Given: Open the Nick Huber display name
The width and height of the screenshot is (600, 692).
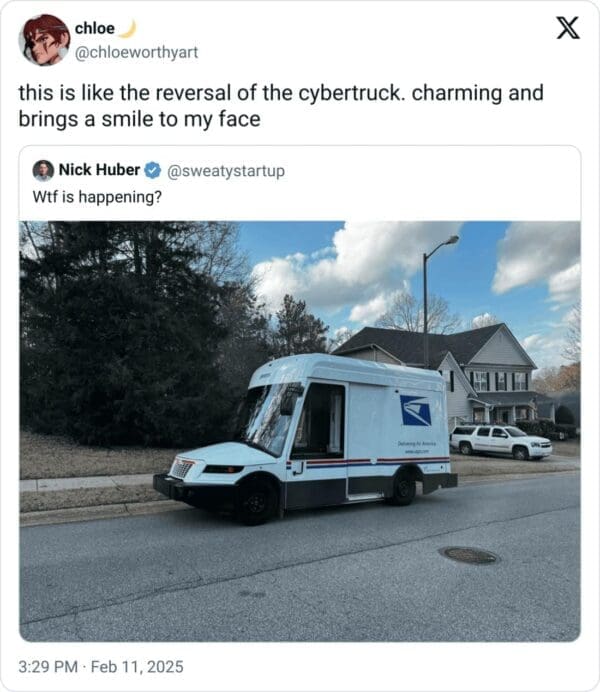Looking at the screenshot, I should [x=99, y=170].
